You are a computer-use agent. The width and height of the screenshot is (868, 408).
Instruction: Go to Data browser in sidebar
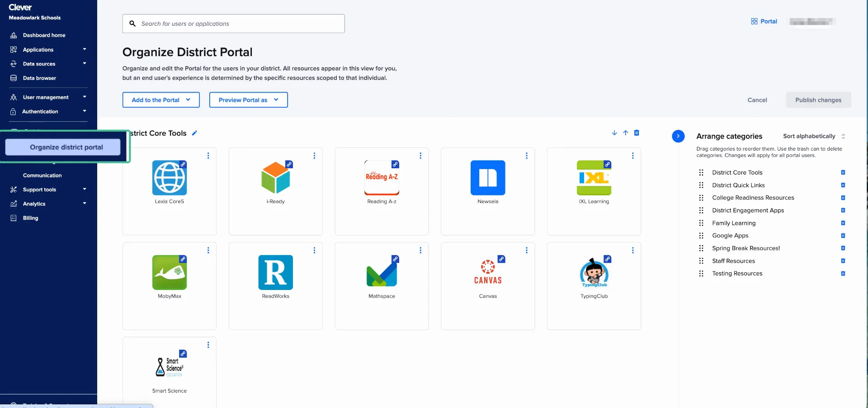tap(39, 78)
